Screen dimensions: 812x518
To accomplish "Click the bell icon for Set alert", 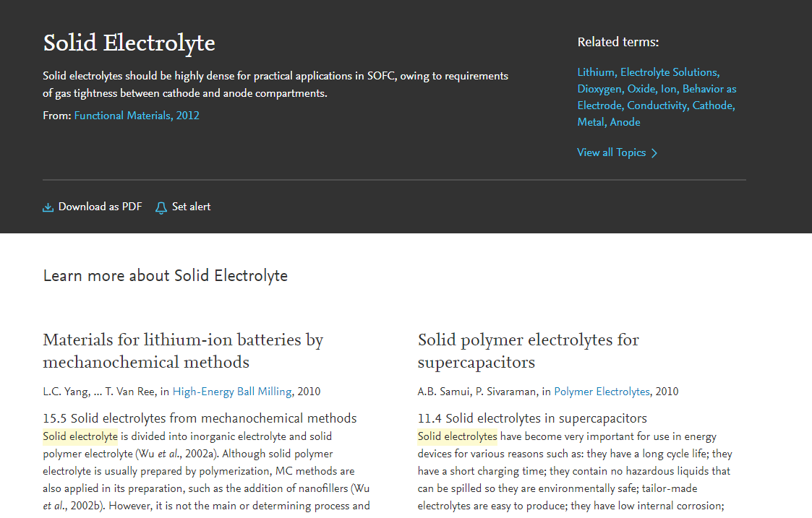I will [x=161, y=208].
